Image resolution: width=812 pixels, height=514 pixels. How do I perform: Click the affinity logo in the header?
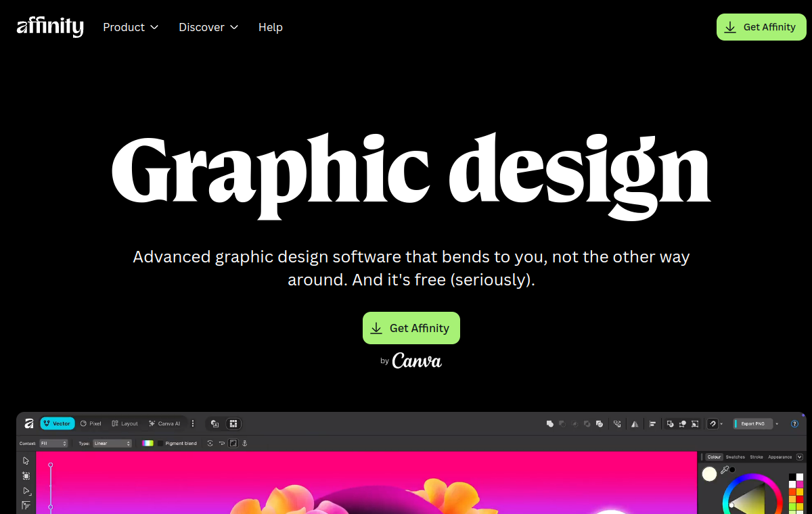tap(50, 27)
